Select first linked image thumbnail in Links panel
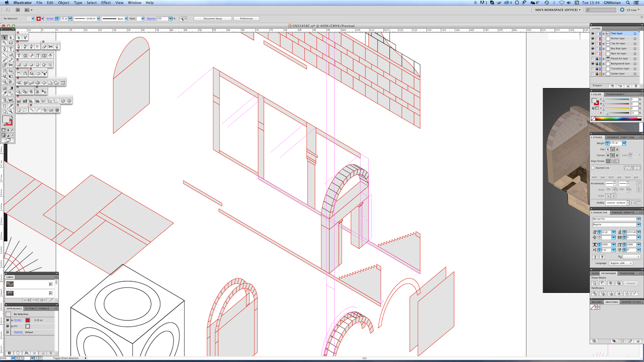The height and width of the screenshot is (362, 644). click(x=10, y=284)
